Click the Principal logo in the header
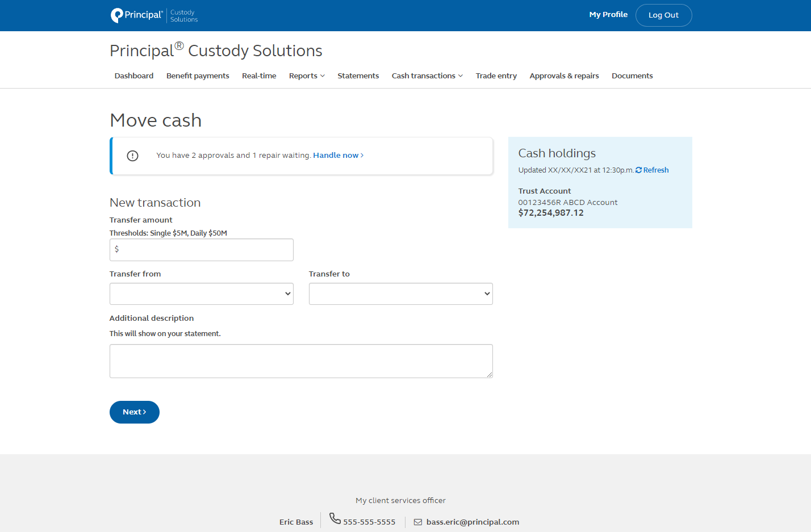Image resolution: width=811 pixels, height=532 pixels. click(x=136, y=15)
